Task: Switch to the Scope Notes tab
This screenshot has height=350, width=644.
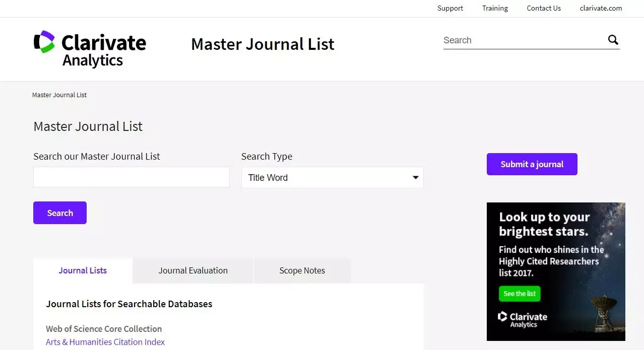Action: coord(302,271)
